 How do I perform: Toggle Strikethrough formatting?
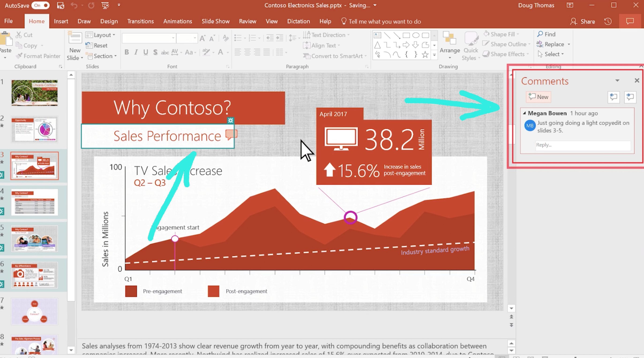click(x=165, y=52)
